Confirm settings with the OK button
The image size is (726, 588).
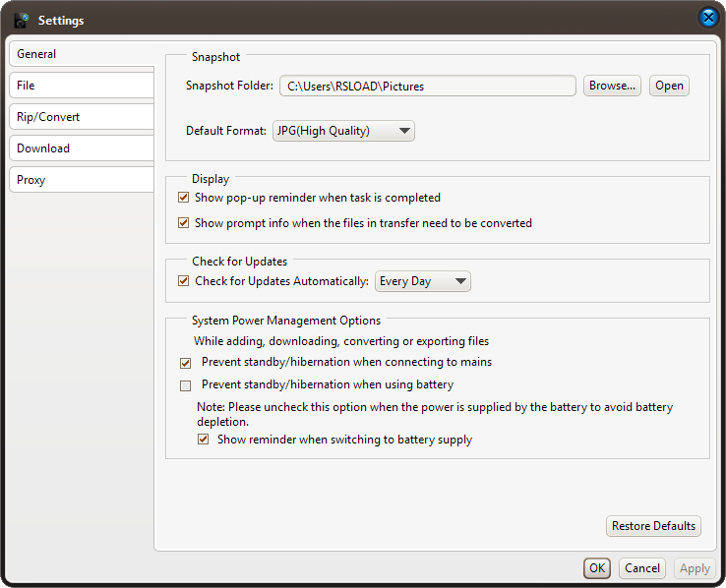tap(597, 568)
